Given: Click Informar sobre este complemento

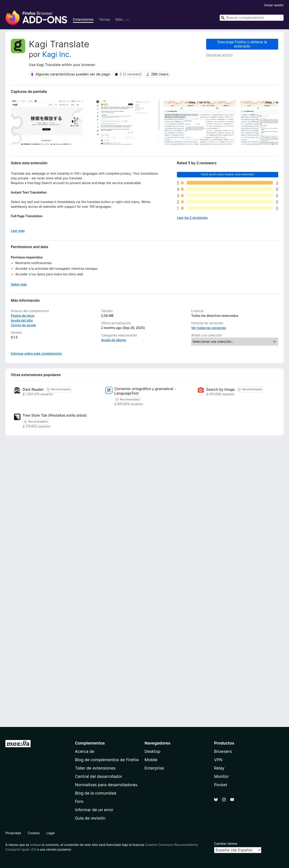Looking at the screenshot, I should coord(36,354).
